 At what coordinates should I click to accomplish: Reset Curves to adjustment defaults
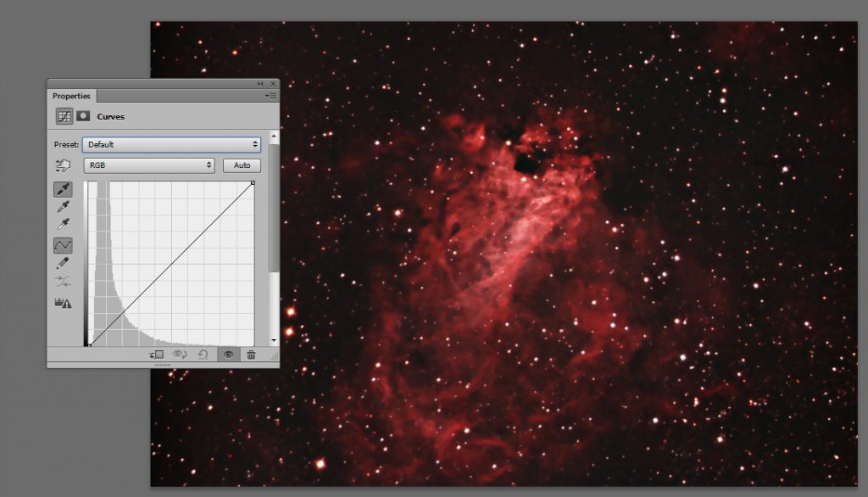coord(203,355)
